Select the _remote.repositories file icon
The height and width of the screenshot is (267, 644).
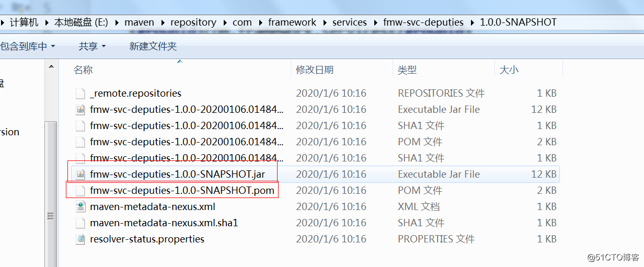pyautogui.click(x=80, y=94)
